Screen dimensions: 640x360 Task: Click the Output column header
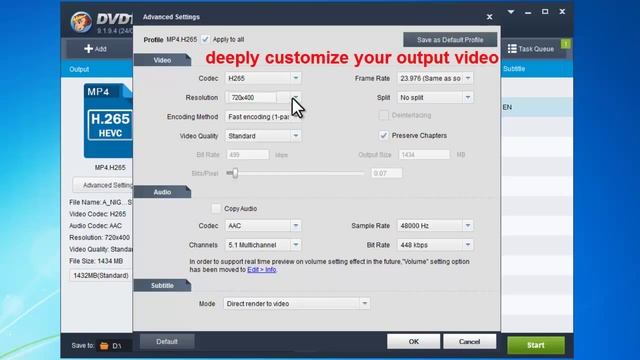coord(79,69)
